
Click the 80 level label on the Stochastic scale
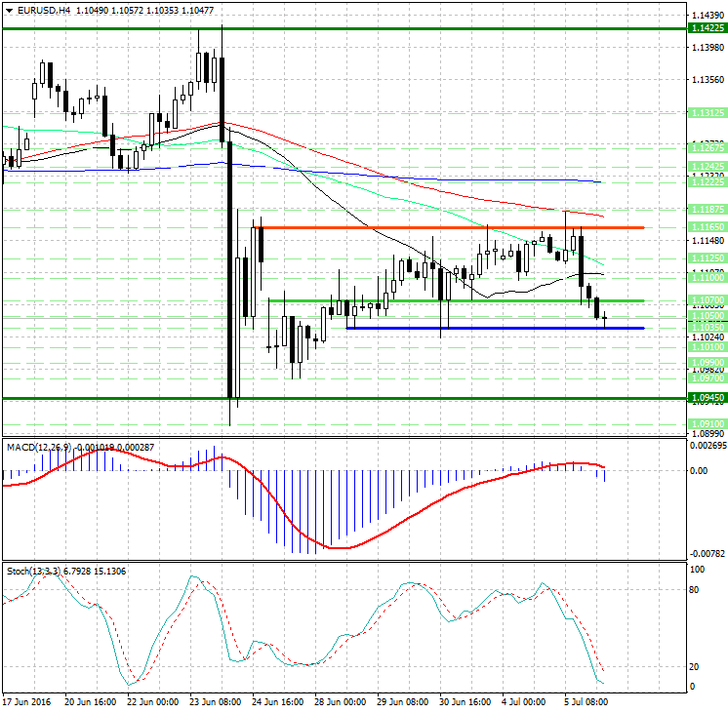[697, 590]
